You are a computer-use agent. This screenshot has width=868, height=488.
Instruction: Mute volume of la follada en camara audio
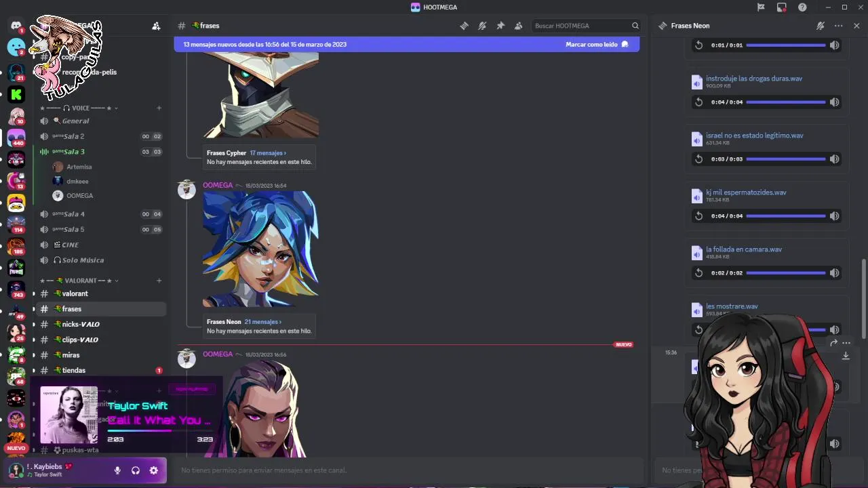[835, 273]
